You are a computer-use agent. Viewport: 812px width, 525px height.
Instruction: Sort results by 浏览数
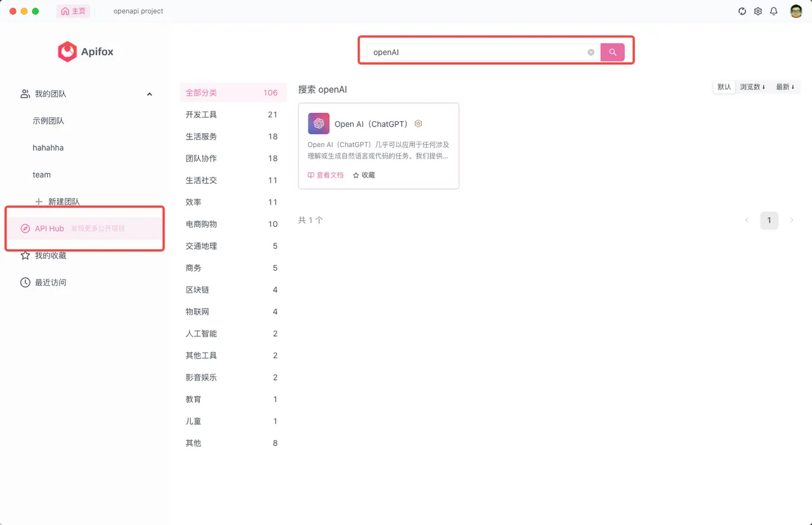pos(752,87)
